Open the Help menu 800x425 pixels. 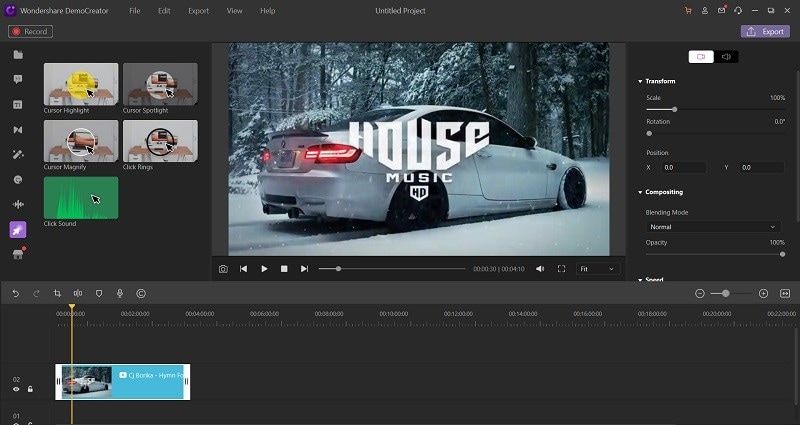[x=268, y=11]
